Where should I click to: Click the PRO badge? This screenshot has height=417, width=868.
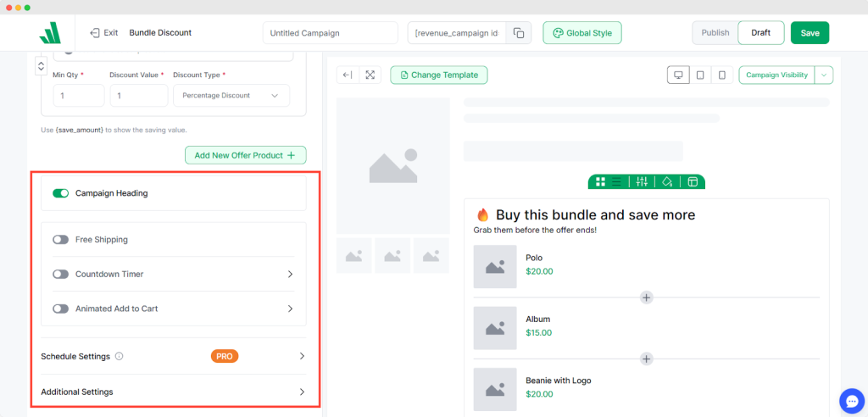pos(224,356)
